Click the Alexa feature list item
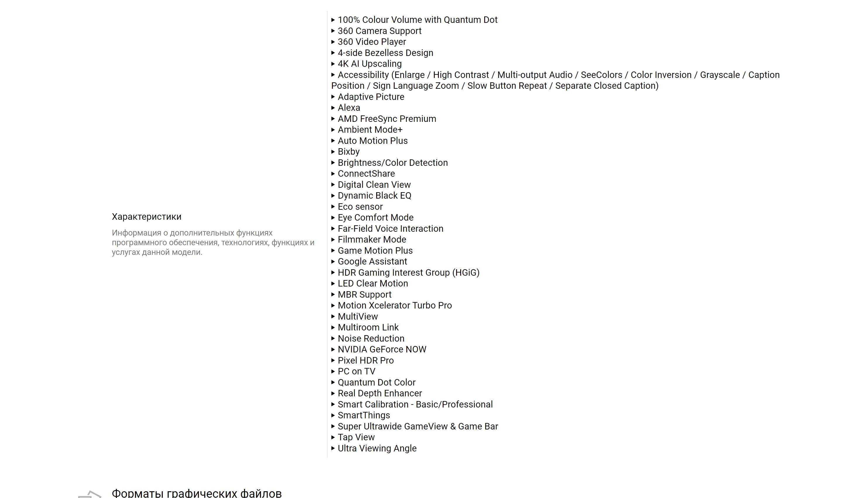868x498 pixels. click(349, 107)
